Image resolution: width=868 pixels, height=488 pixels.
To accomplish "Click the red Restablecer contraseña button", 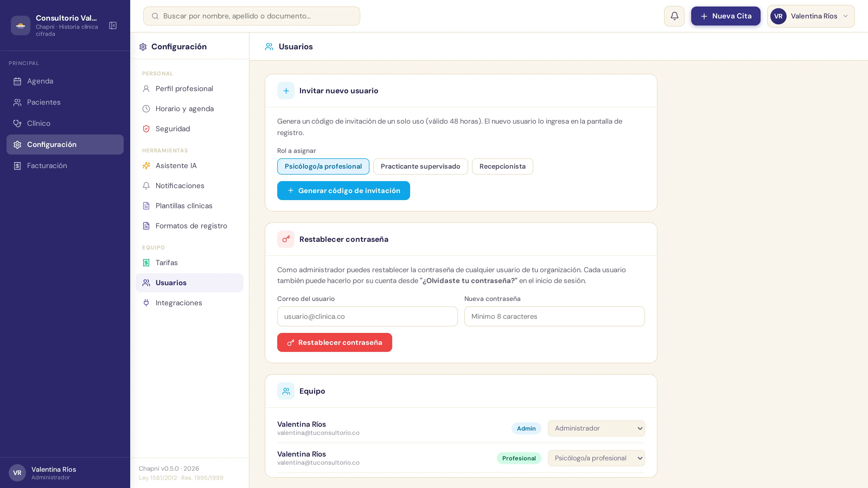I will coord(335,342).
